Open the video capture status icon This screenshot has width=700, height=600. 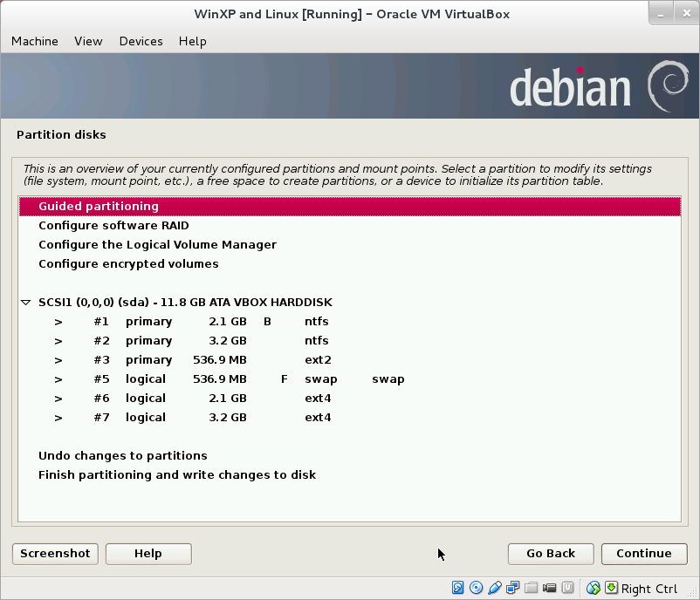click(x=548, y=588)
